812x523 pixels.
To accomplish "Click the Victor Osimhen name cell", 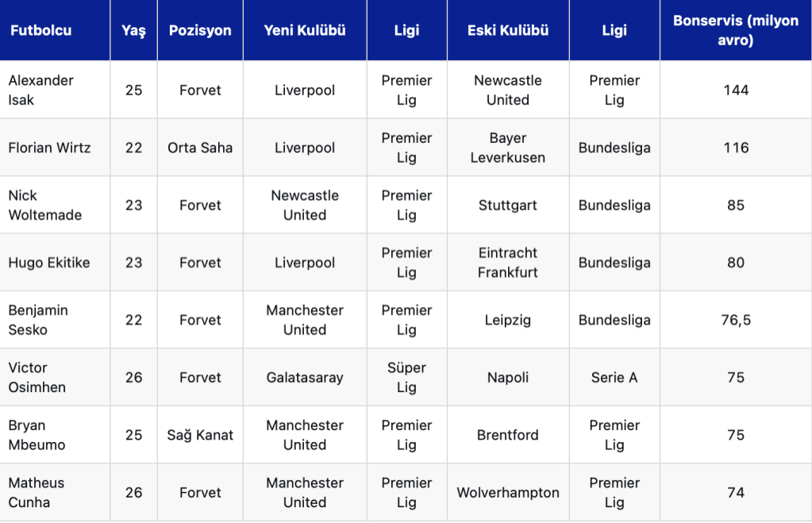I will 37,378.
